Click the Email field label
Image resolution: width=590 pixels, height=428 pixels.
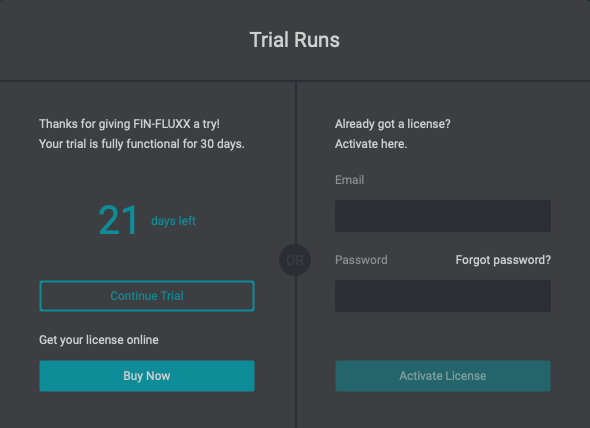pyautogui.click(x=350, y=180)
